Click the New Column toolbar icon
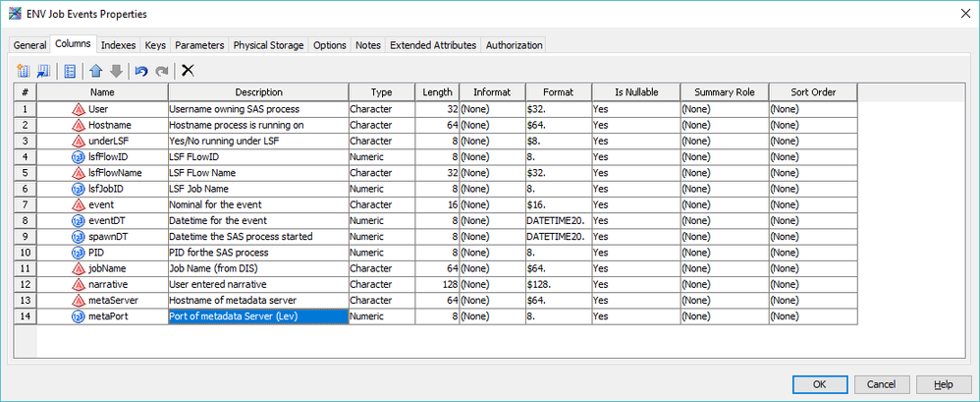Image resolution: width=980 pixels, height=402 pixels. coord(24,71)
